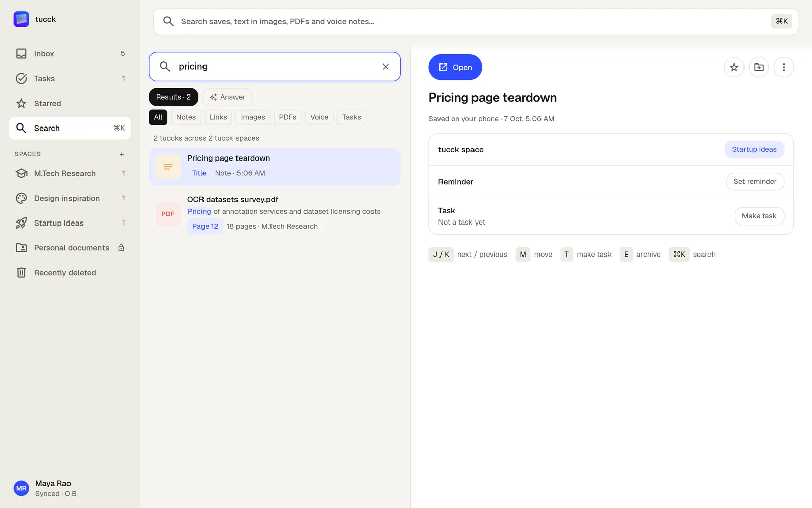Click the ⌘K search shortcut hint in detail pane
Viewport: 812px width, 508px height.
coord(679,255)
